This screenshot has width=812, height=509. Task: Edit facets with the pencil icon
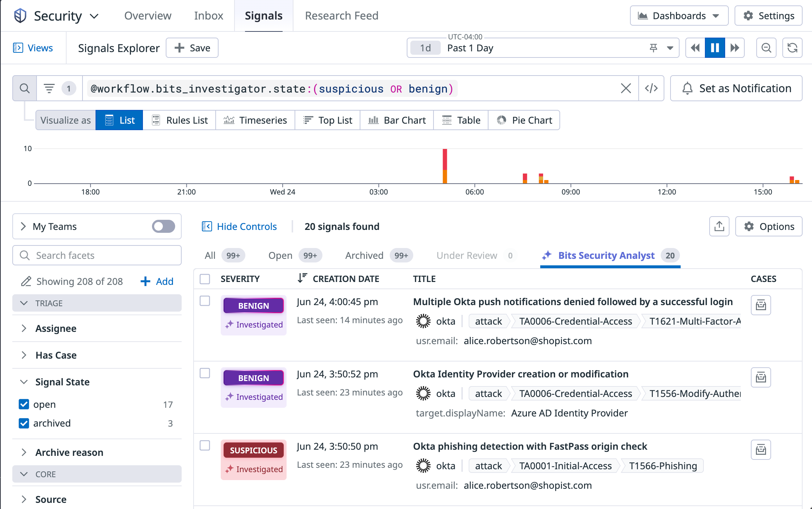26,282
